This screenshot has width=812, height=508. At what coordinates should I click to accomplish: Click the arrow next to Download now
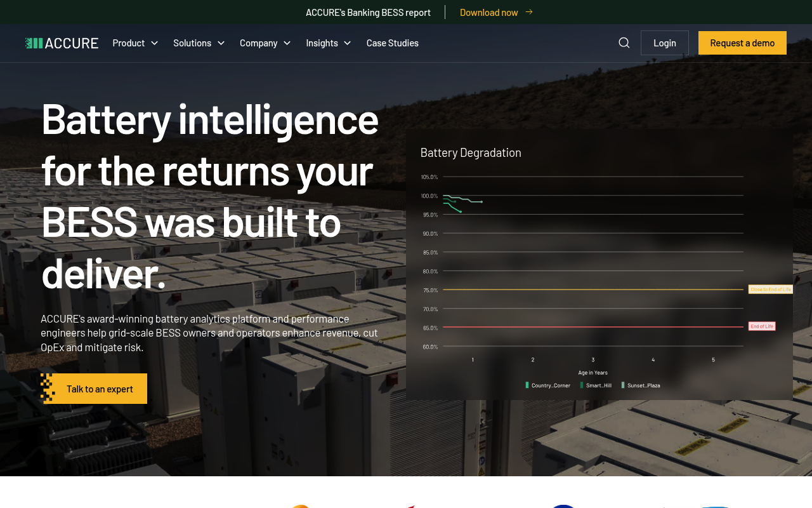tap(529, 12)
